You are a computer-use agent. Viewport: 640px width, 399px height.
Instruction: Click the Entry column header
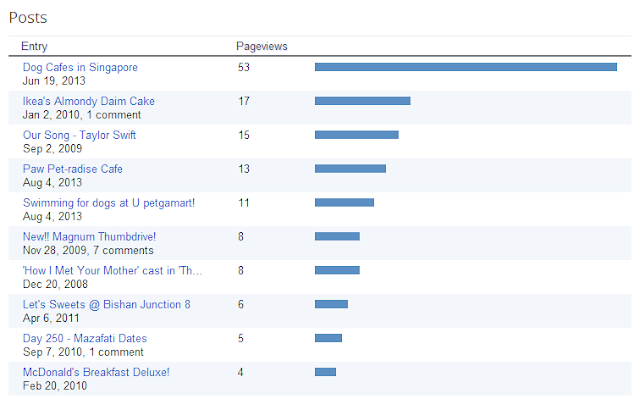pyautogui.click(x=34, y=47)
